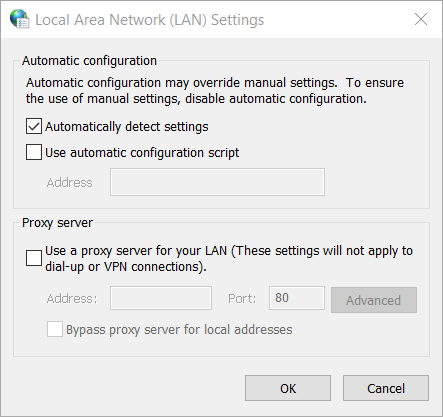Click the 'Use automatic configuration script' label
443x417 pixels.
coord(142,153)
